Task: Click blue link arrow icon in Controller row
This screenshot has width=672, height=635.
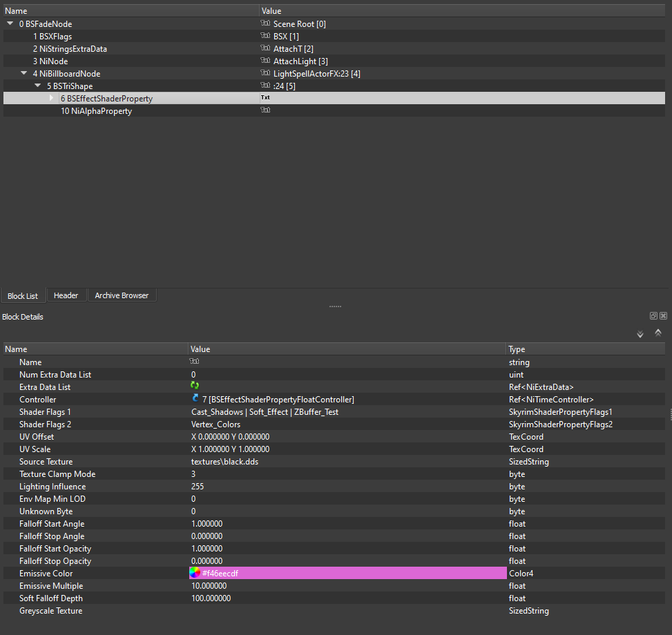Action: [195, 398]
